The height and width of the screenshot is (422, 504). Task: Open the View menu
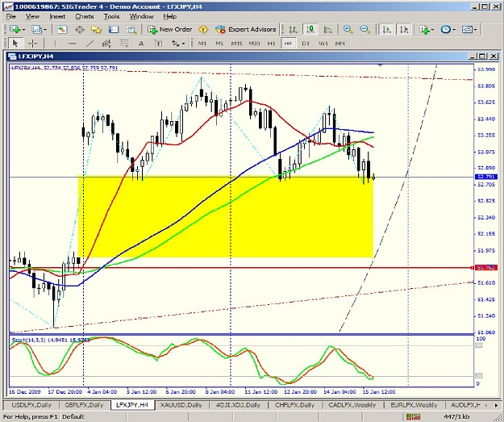pyautogui.click(x=32, y=16)
